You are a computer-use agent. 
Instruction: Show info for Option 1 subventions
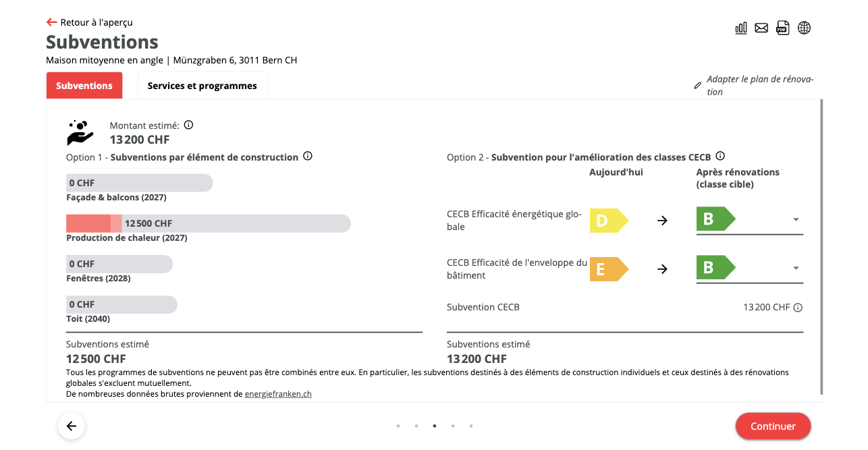click(308, 157)
